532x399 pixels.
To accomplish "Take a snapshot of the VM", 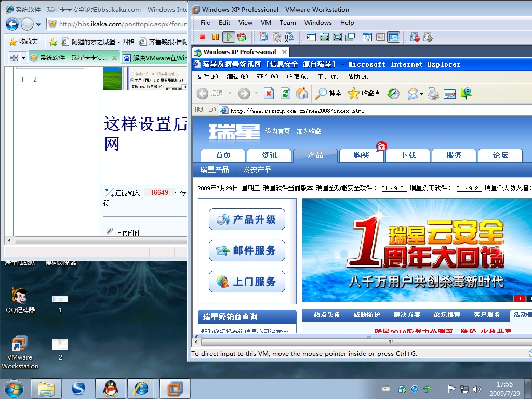I will pos(263,37).
